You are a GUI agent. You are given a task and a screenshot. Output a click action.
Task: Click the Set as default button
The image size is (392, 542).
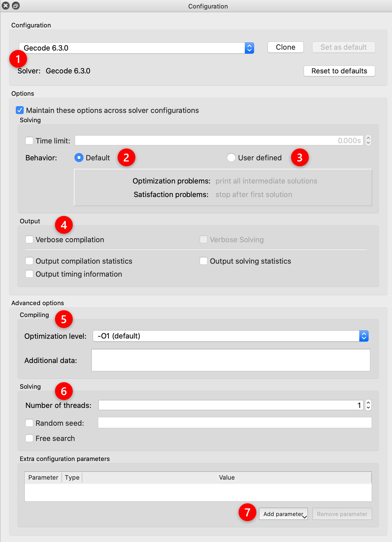click(x=343, y=47)
